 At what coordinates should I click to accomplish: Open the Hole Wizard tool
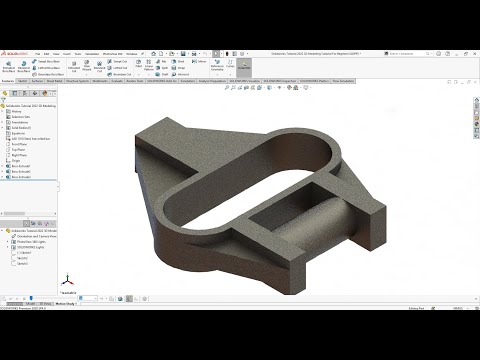87,65
